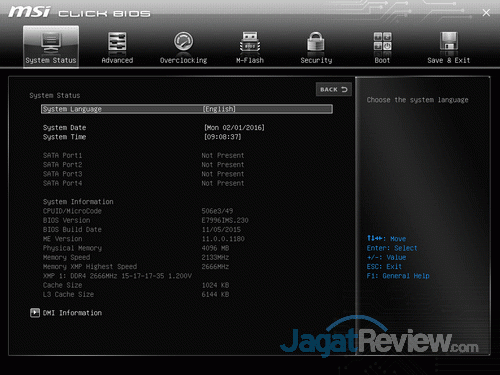Click the 2666MHz XMP speed value
Screen dimensions: 500x375
(215, 267)
